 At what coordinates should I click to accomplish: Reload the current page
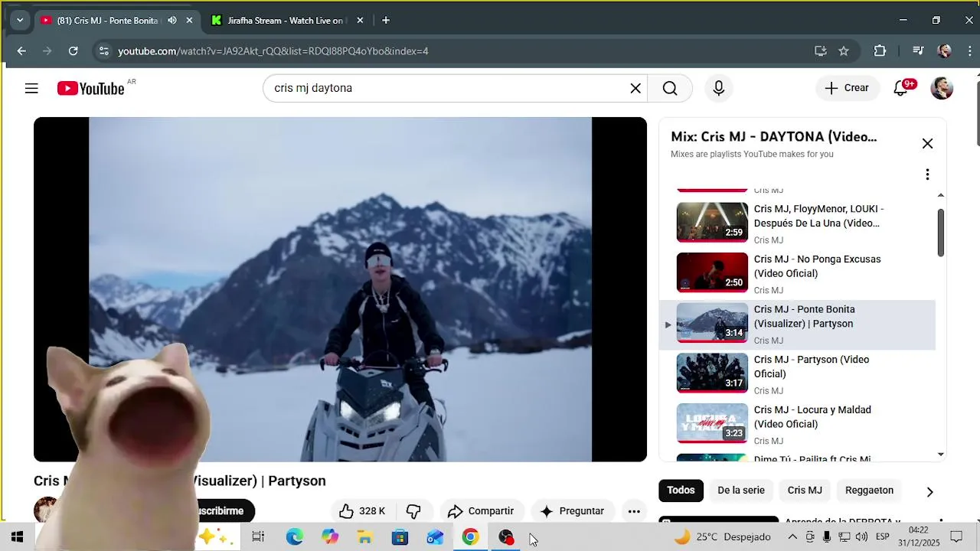coord(73,51)
